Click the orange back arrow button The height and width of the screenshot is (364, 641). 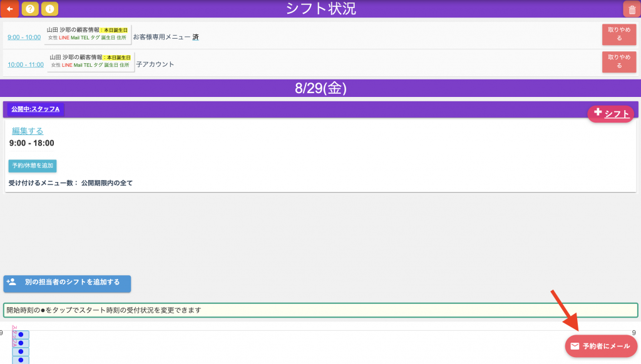tap(9, 9)
